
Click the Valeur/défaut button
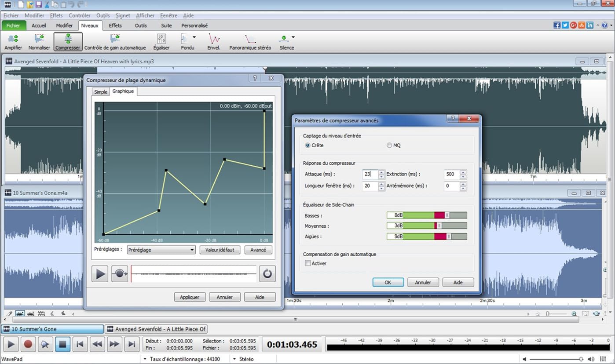point(220,250)
